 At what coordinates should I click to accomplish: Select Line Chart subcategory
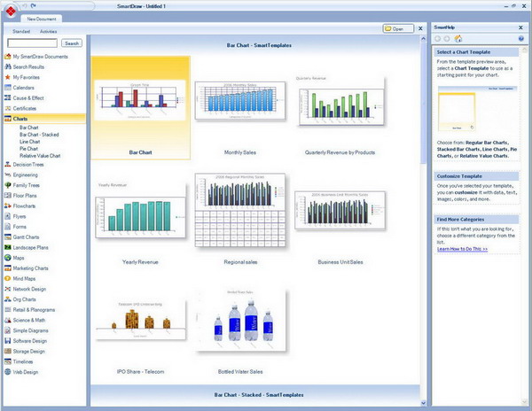coord(29,142)
